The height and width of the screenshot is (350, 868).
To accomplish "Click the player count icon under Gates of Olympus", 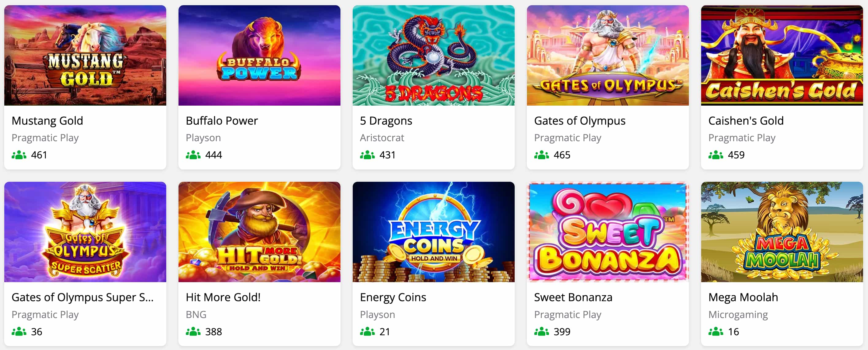I will coord(542,155).
